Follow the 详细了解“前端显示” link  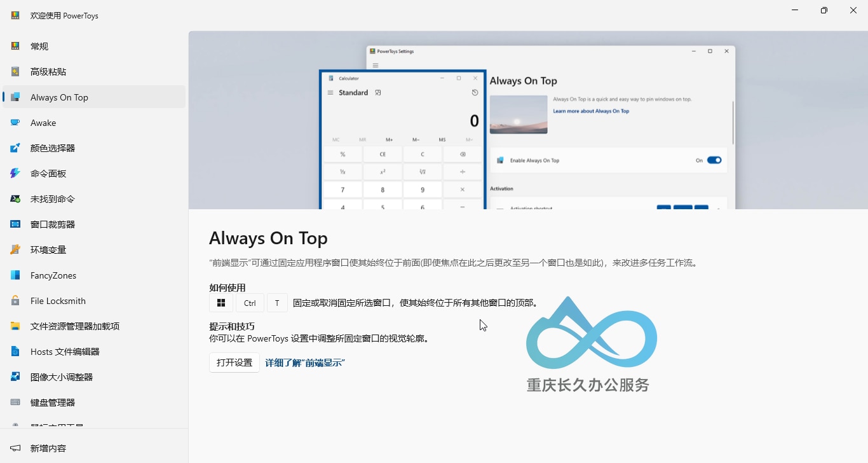(x=305, y=363)
